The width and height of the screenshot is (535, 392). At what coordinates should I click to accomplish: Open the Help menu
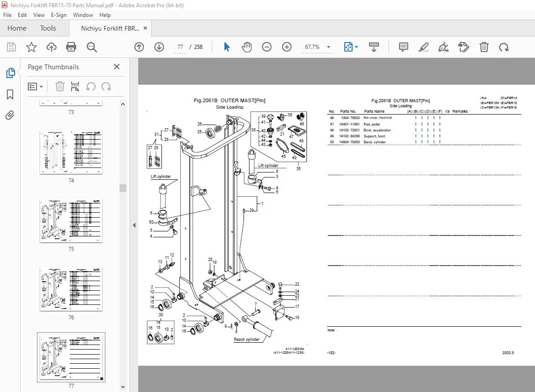click(105, 15)
